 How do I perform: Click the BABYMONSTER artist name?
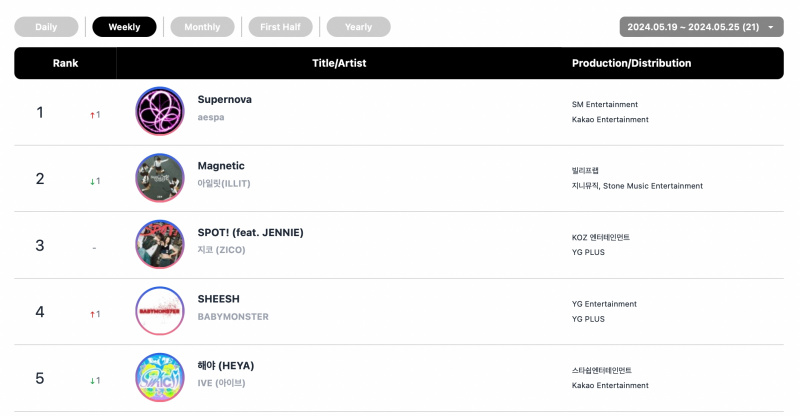tap(233, 316)
